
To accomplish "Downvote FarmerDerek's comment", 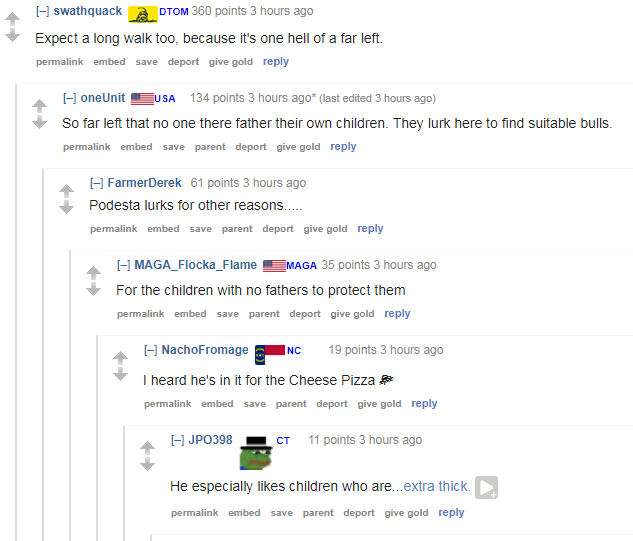I will click(67, 207).
